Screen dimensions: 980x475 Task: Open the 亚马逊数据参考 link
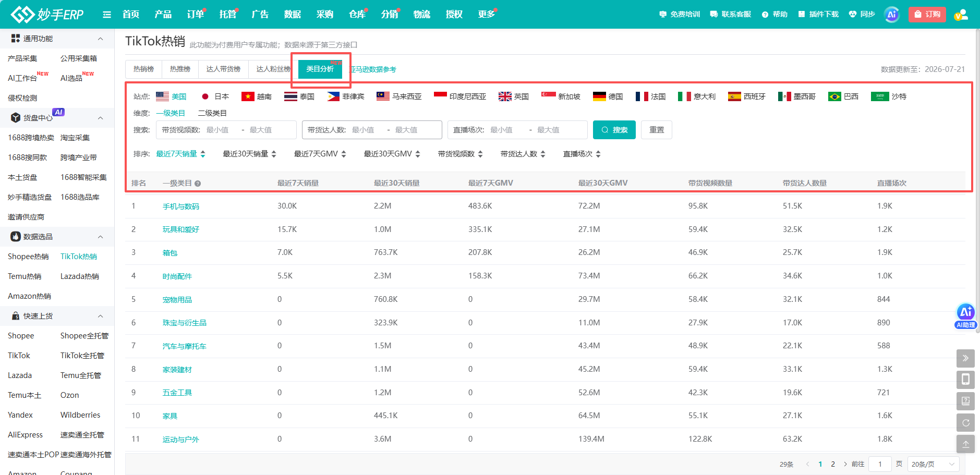pos(373,69)
